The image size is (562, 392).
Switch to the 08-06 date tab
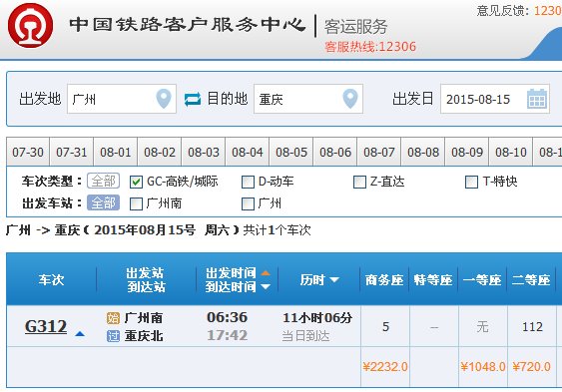(x=335, y=152)
